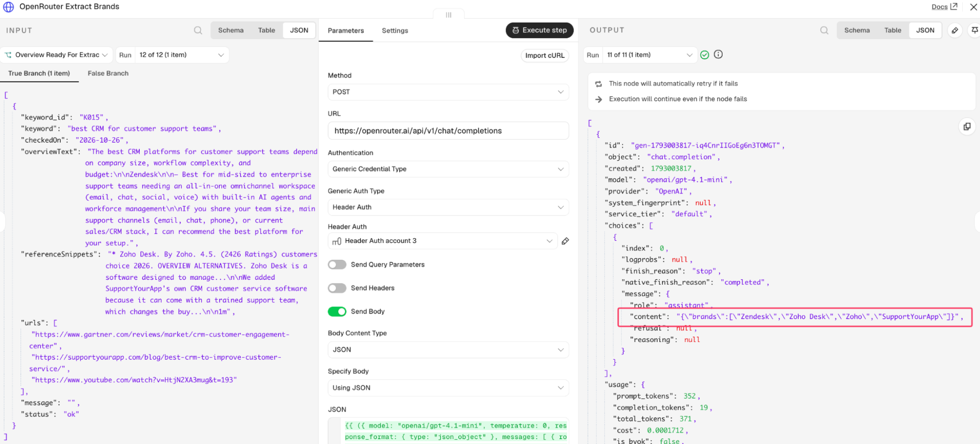
Task: Expand the Authentication Generic Credential Type dropdown
Action: pyautogui.click(x=448, y=169)
